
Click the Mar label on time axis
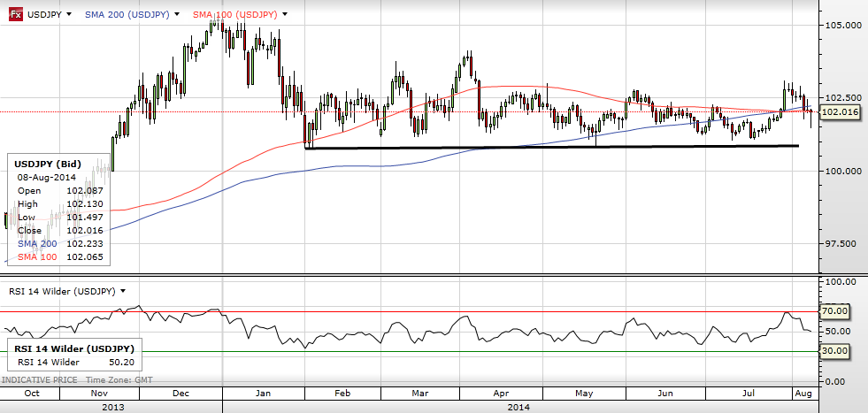419,393
